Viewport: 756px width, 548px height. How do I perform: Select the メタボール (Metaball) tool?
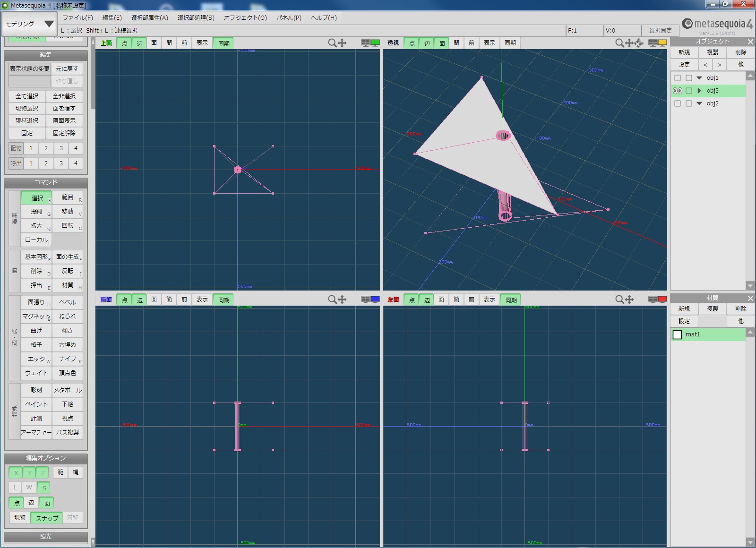pos(68,390)
